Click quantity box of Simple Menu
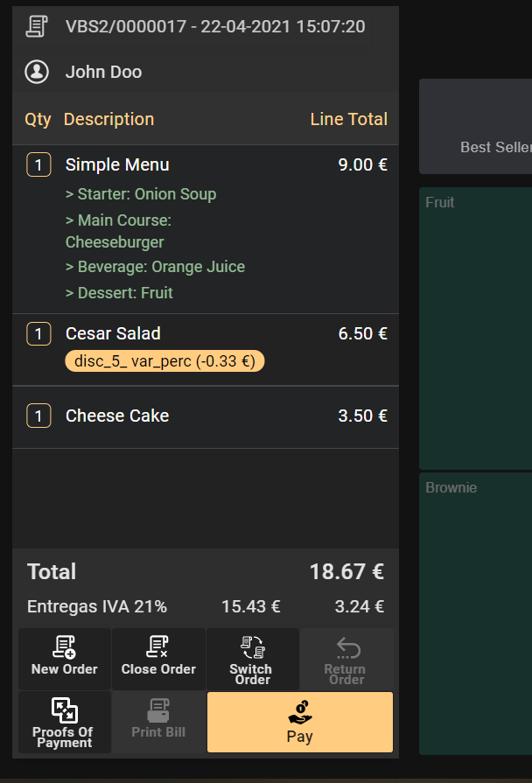 click(x=38, y=164)
